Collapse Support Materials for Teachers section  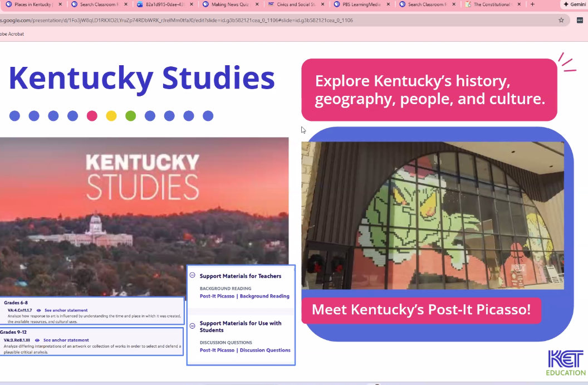click(x=192, y=275)
